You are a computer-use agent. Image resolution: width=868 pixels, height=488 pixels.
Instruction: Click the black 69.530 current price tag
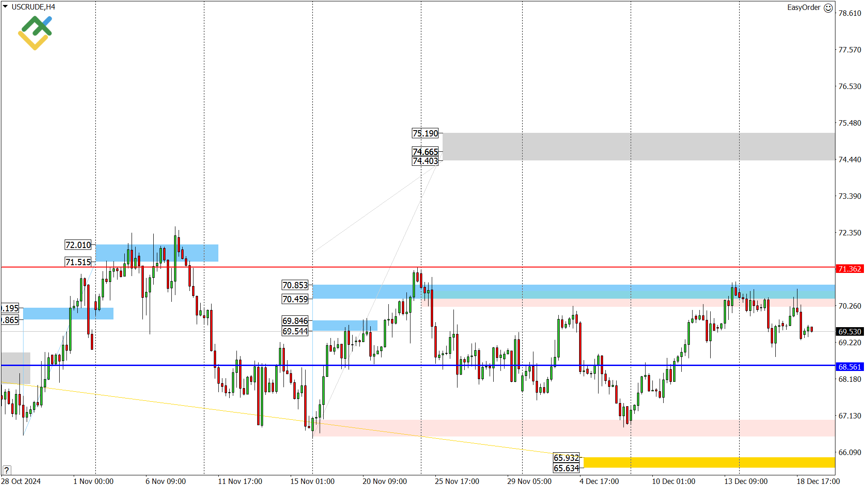pyautogui.click(x=849, y=332)
